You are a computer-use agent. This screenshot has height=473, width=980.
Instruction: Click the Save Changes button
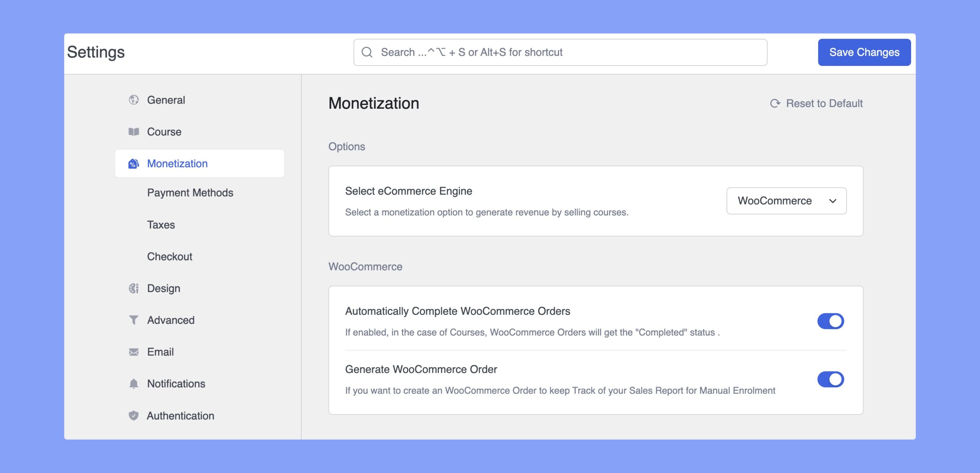tap(864, 52)
